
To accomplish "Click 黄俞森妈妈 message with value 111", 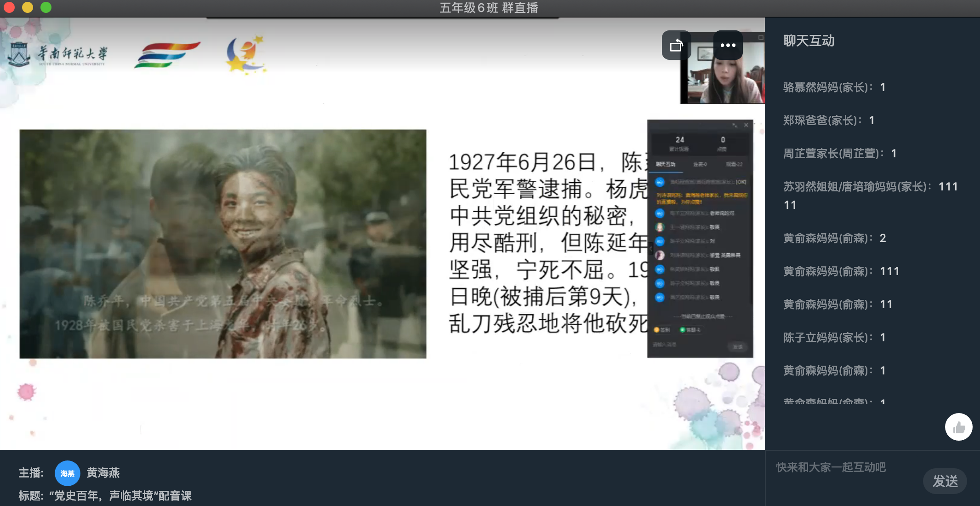I will click(x=841, y=271).
